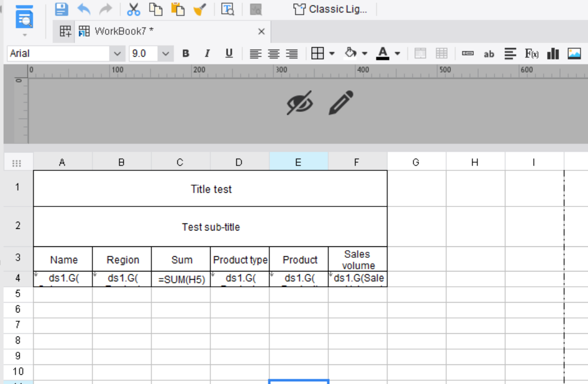Apply the font color A icon
The height and width of the screenshot is (384, 588).
coord(383,54)
